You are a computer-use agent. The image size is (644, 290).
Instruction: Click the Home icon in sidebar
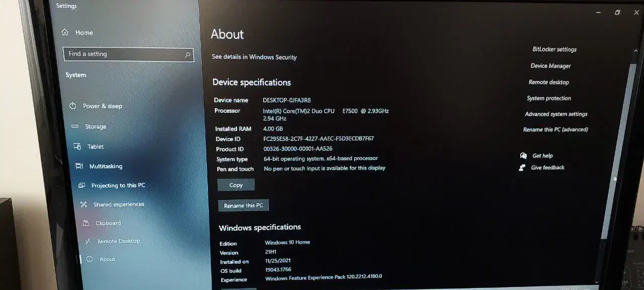click(x=65, y=32)
